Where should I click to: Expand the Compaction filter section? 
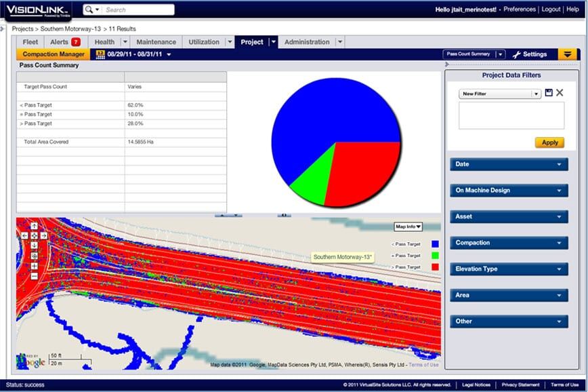pos(509,243)
